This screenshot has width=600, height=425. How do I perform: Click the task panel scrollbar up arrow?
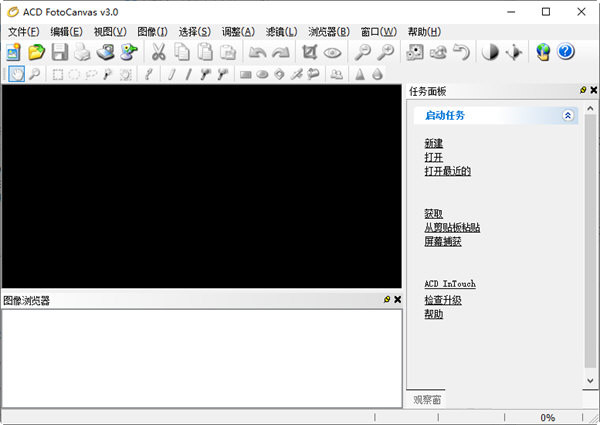tap(590, 109)
